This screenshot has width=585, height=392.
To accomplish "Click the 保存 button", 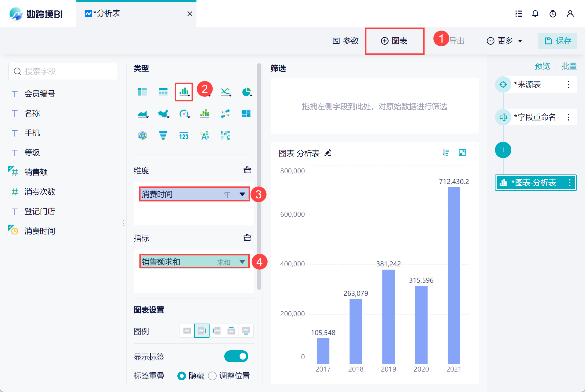I will (x=557, y=41).
